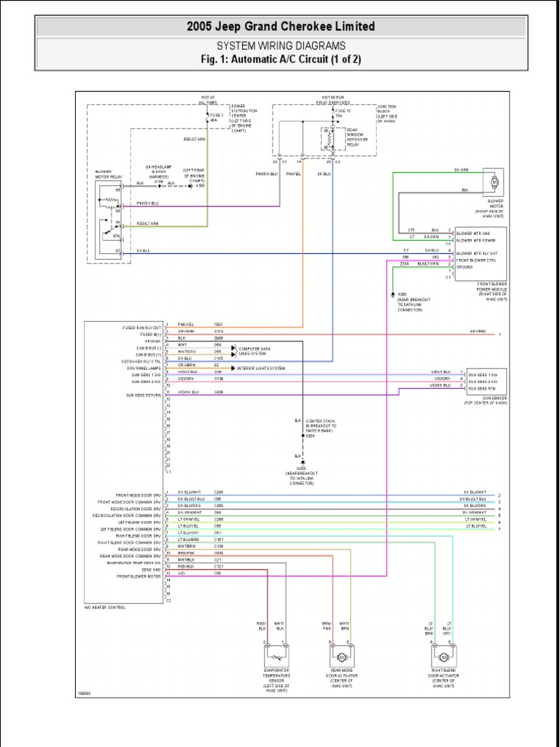560x747 pixels.
Task: Click the 'CENTER STACK, IN BREAKOUT TO SWITCH BANK' note
Action: (x=321, y=425)
